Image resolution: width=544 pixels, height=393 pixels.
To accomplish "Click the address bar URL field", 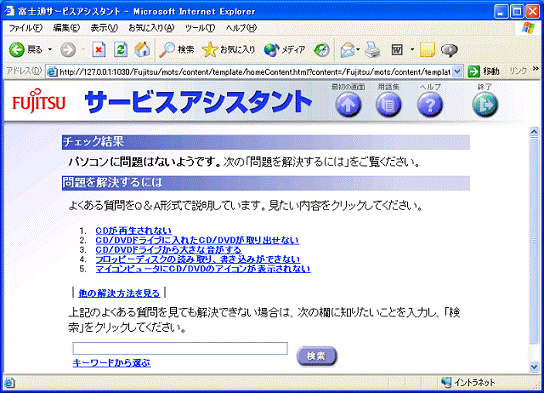I will click(255, 72).
